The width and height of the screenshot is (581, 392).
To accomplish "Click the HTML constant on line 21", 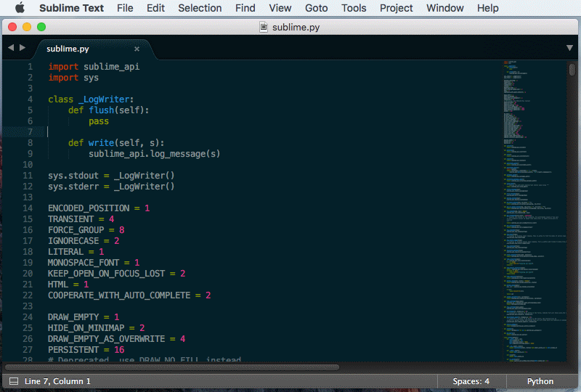I will pyautogui.click(x=58, y=285).
